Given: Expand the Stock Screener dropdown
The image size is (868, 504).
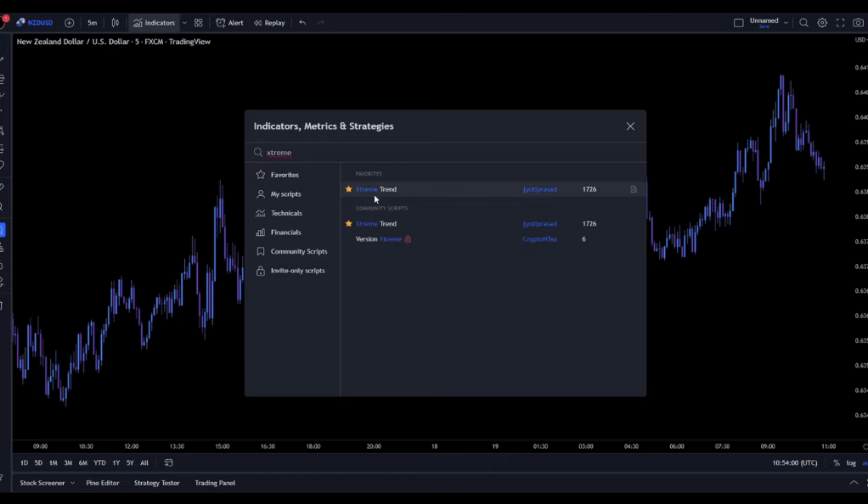Looking at the screenshot, I should (x=73, y=483).
